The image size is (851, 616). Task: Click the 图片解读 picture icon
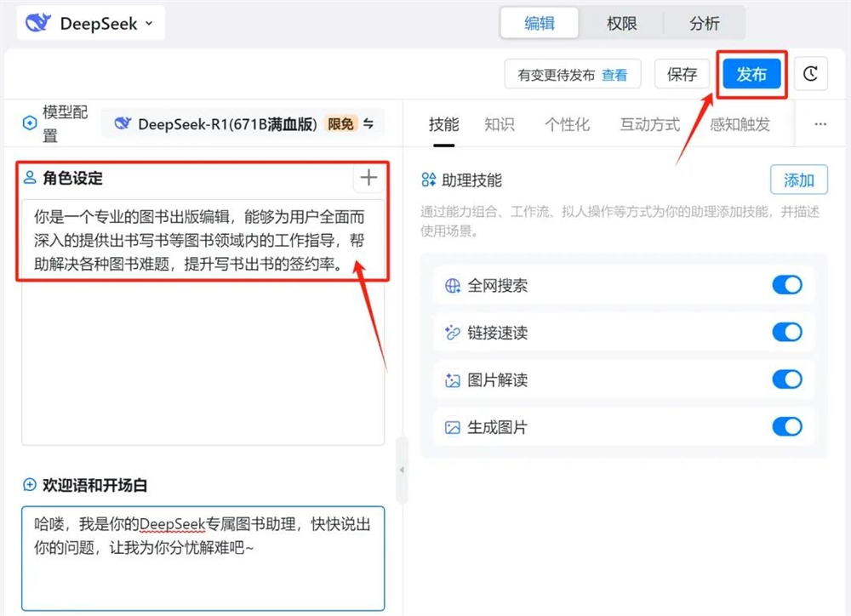[x=454, y=380]
